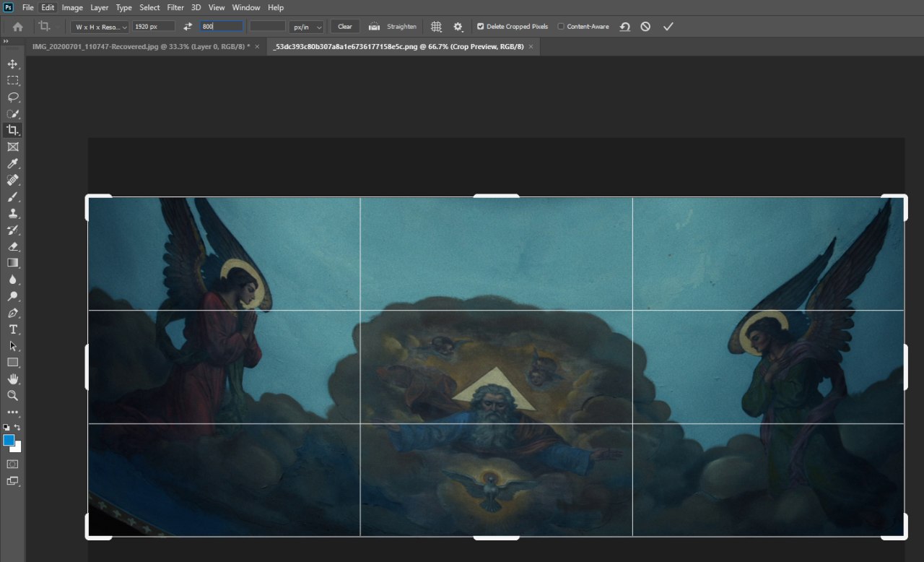The height and width of the screenshot is (562, 924).
Task: Close the IMG_20200701_110747-Recovered.jpg tab
Action: [x=257, y=46]
